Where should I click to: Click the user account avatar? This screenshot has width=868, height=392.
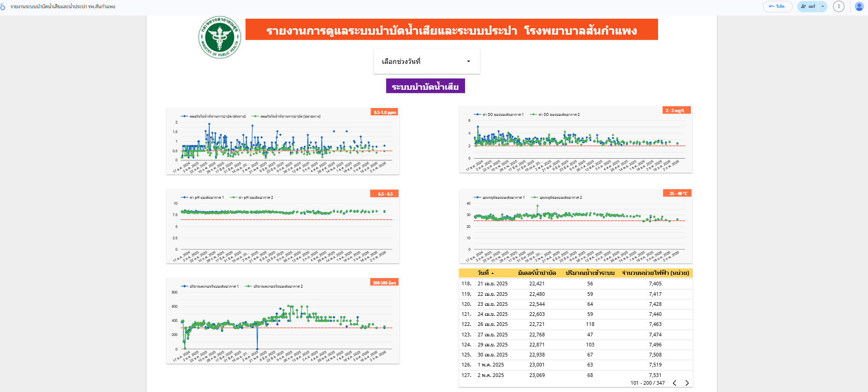(x=859, y=6)
